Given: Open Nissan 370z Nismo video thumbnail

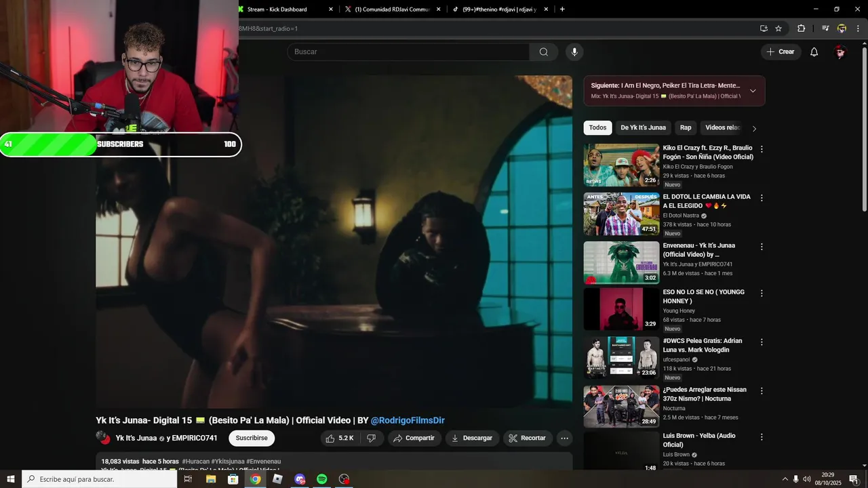Looking at the screenshot, I should pos(621,407).
